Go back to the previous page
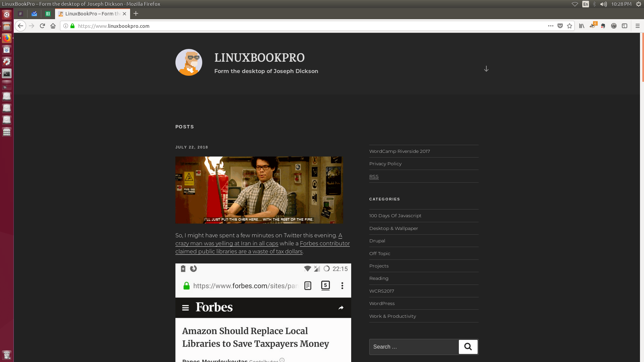Image resolution: width=644 pixels, height=362 pixels. coord(20,26)
